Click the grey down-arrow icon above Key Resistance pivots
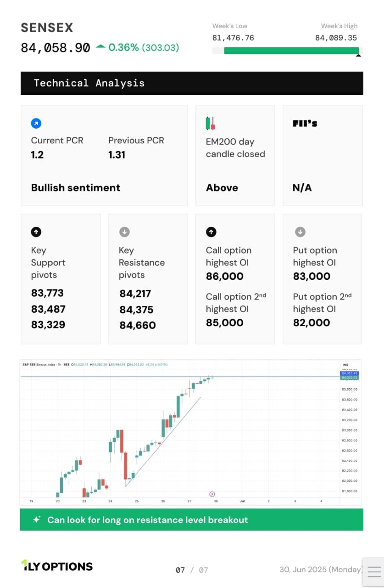This screenshot has height=588, width=384. point(124,232)
